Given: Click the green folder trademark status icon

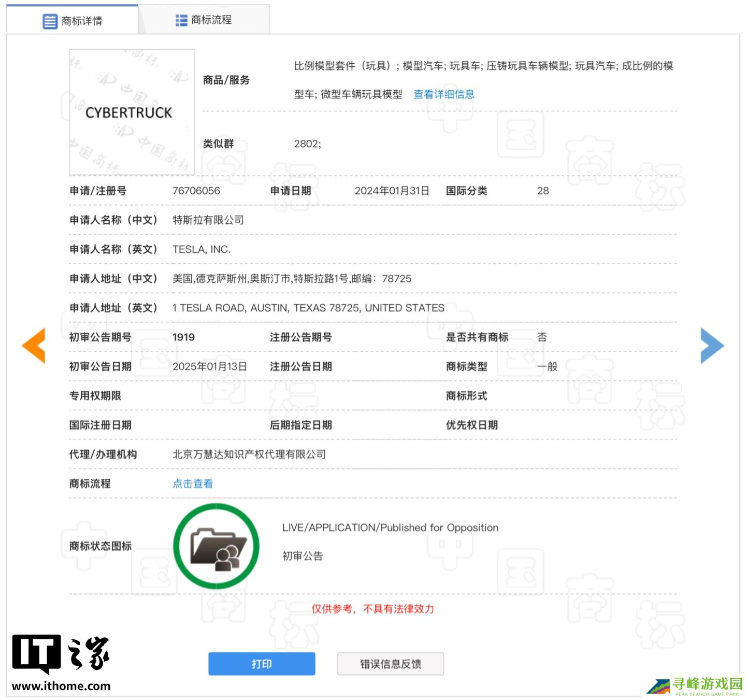Looking at the screenshot, I should (217, 546).
